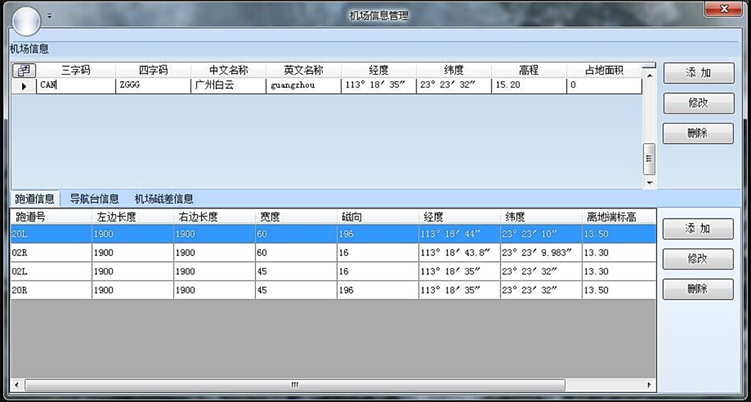Click 修改 button for airport information
Screen dimensions: 751x402
coord(698,103)
